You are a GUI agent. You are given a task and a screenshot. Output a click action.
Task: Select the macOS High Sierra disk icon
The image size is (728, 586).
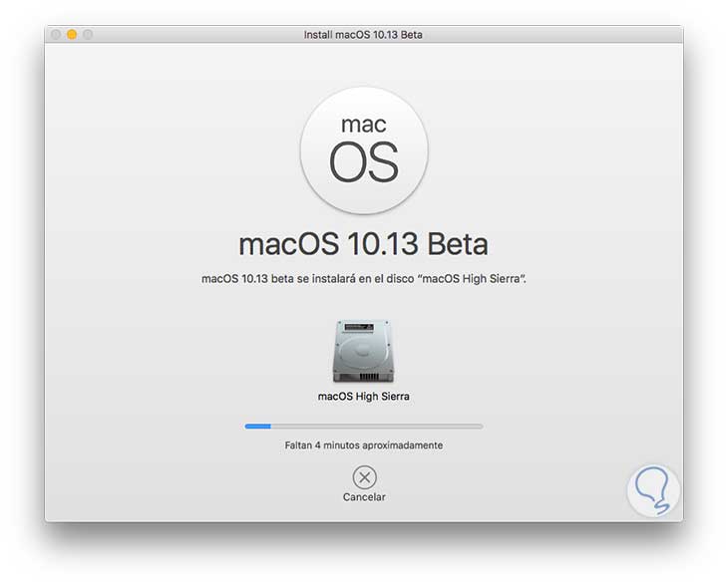pyautogui.click(x=364, y=351)
